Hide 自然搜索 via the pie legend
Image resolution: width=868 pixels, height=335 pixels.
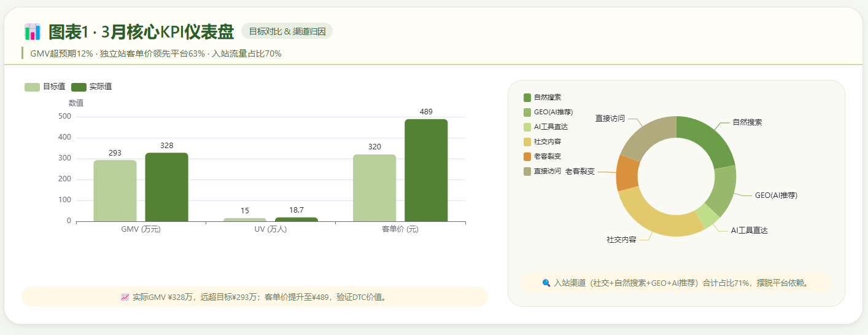tap(542, 97)
